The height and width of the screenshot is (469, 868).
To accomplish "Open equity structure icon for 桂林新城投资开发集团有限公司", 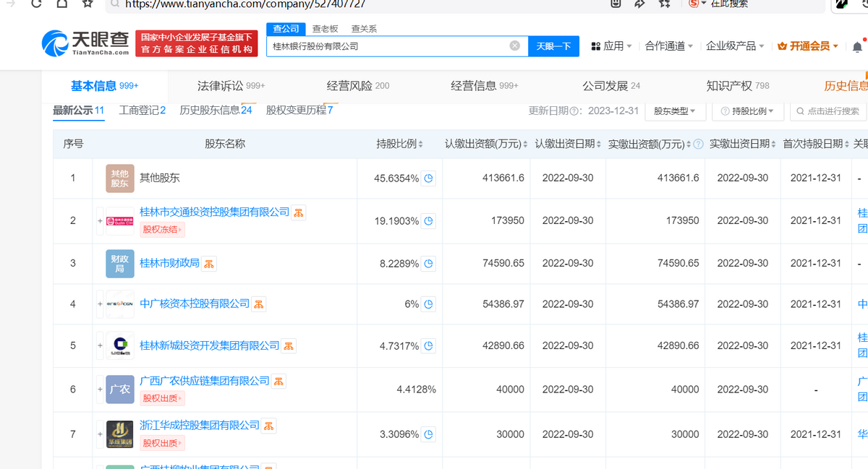I will click(x=289, y=346).
